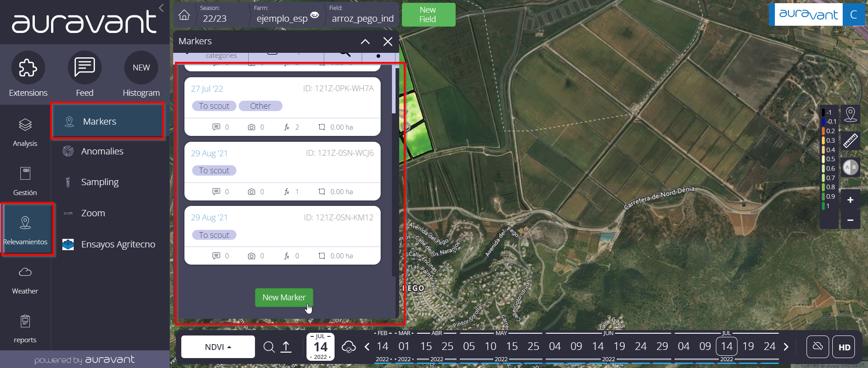868x368 pixels.
Task: Open Anomalies menu item
Action: tap(102, 151)
